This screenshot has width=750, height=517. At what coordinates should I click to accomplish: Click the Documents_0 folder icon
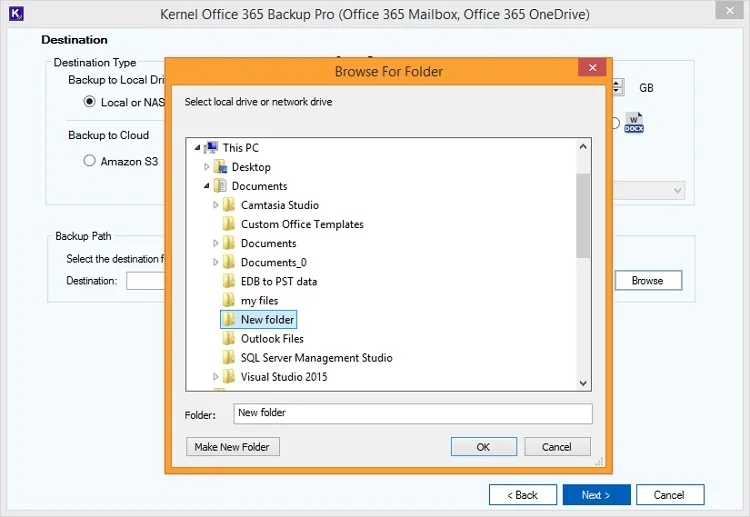(x=229, y=262)
